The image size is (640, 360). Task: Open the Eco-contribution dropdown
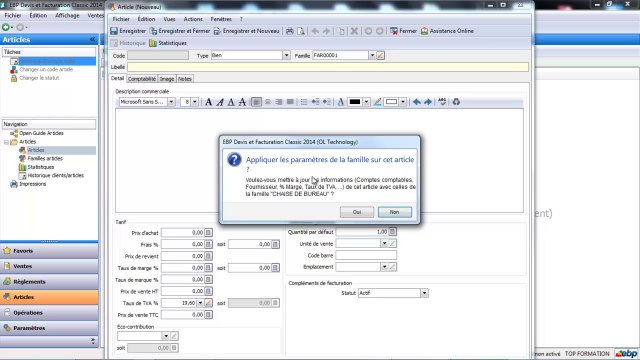(165, 336)
